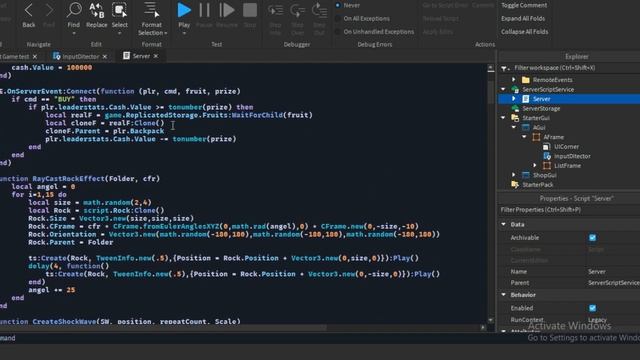Select AFrame in Explorer
Image resolution: width=640 pixels, height=360 pixels.
point(553,137)
